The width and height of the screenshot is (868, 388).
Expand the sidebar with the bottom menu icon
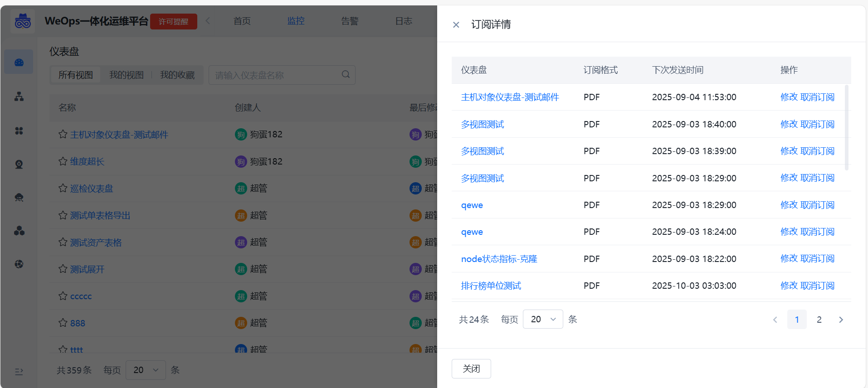(19, 372)
